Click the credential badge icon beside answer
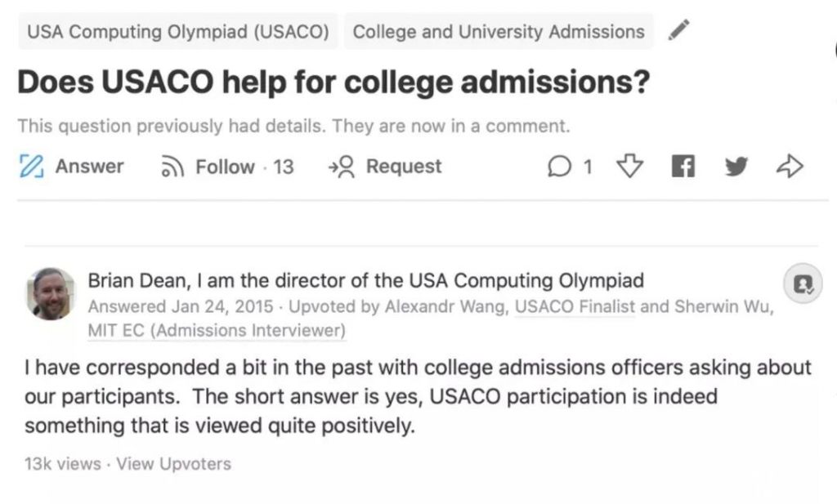This screenshot has width=837, height=504. (x=803, y=283)
